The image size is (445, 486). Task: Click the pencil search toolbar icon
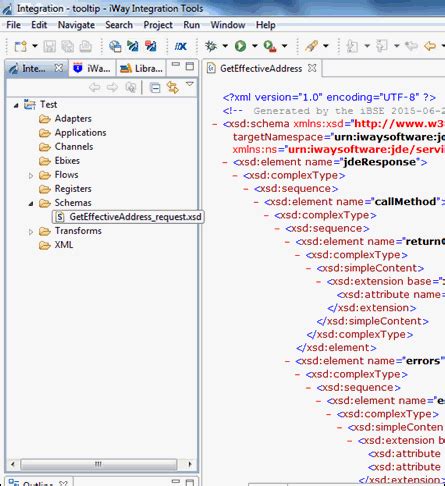(x=311, y=46)
